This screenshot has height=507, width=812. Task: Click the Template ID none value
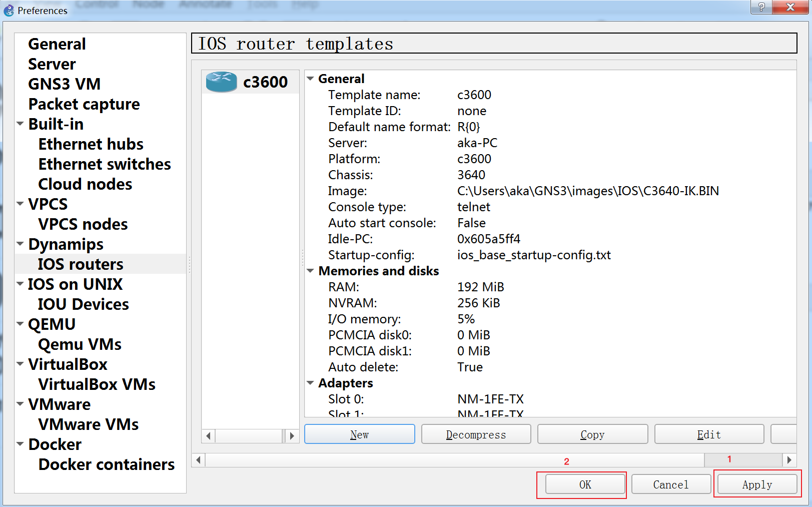pyautogui.click(x=472, y=111)
